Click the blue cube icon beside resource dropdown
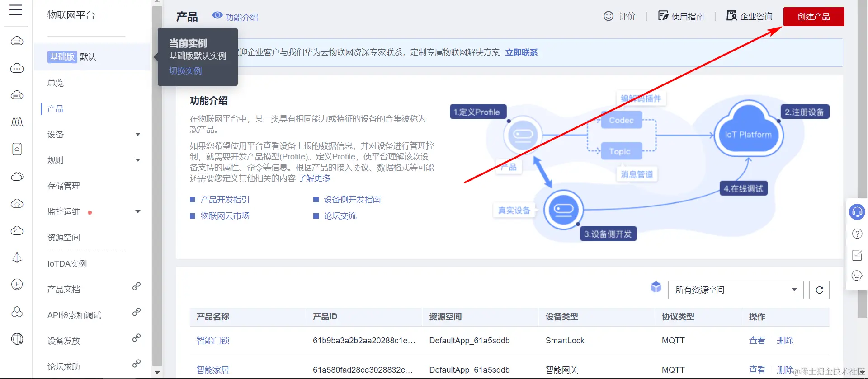 tap(656, 287)
